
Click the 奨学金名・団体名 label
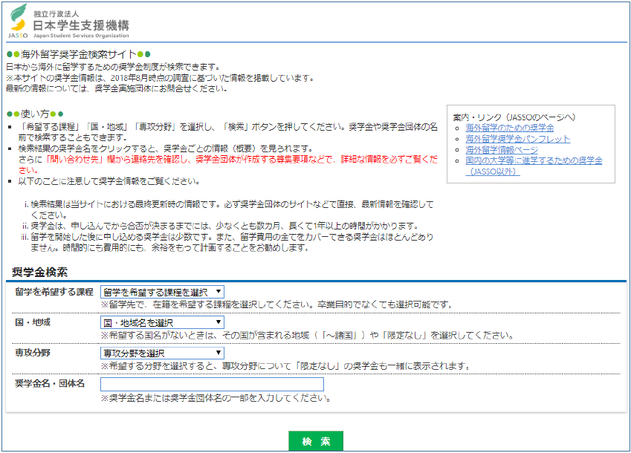point(50,383)
